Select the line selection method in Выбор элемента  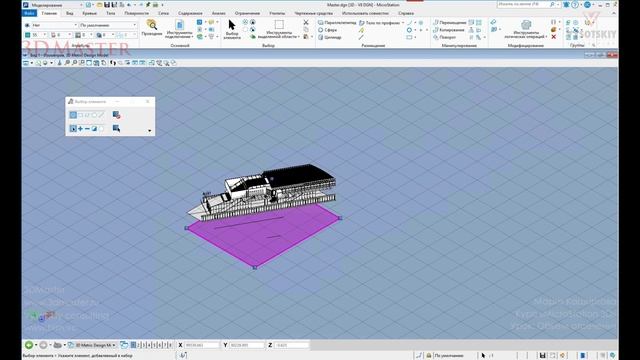(x=101, y=115)
